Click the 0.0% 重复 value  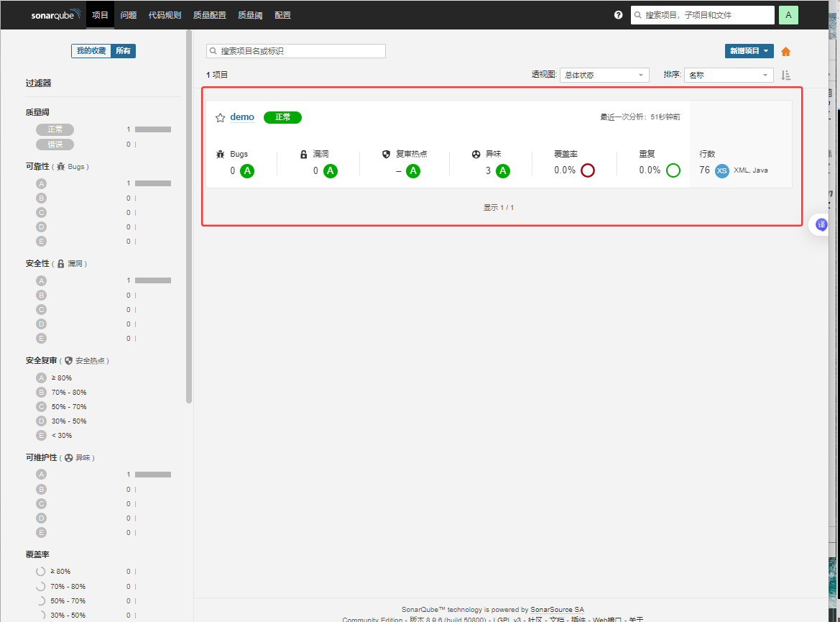tap(650, 170)
